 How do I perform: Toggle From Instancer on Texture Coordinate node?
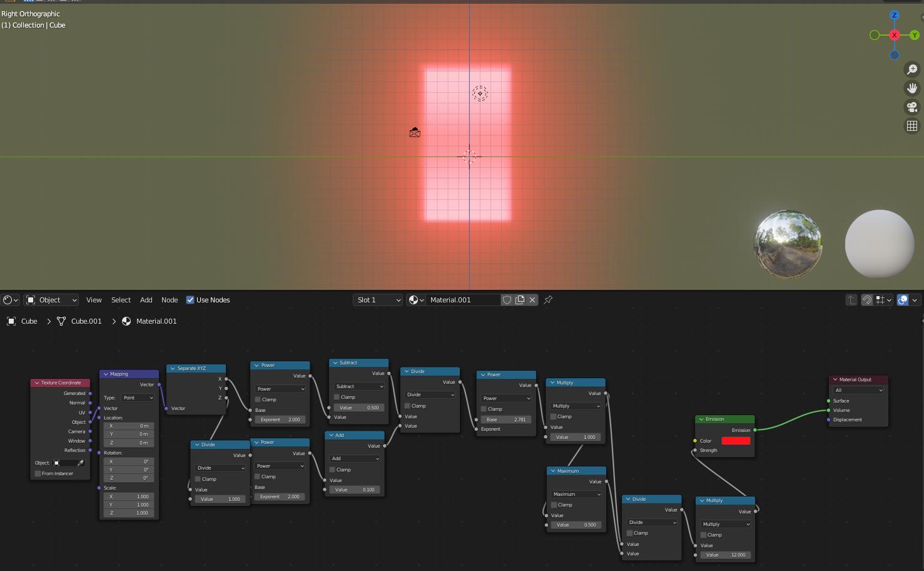(x=37, y=473)
